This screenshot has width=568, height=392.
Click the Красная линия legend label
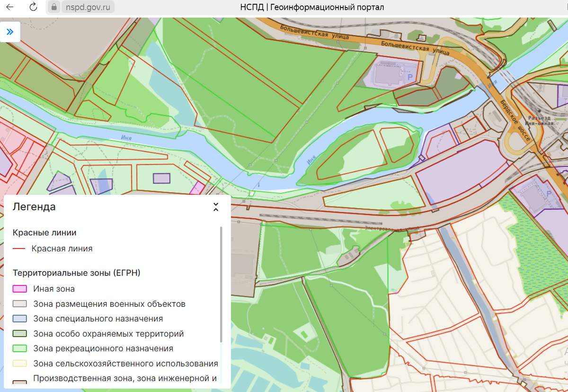[x=62, y=249]
